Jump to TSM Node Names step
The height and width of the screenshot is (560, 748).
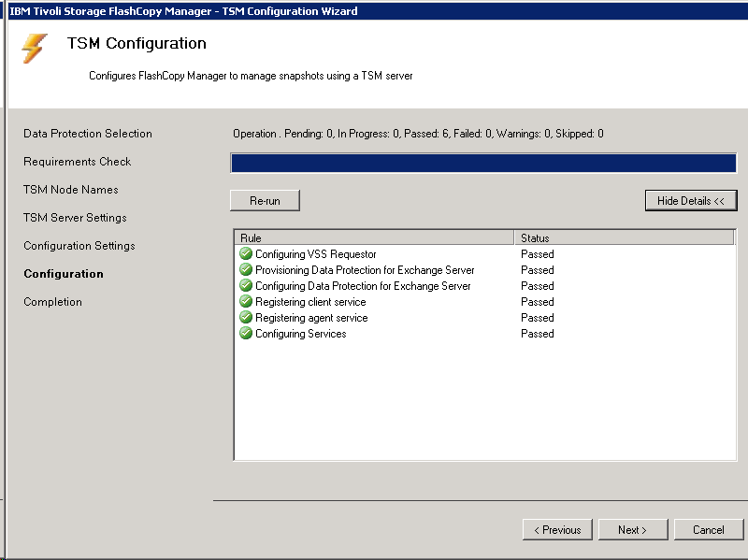(71, 190)
